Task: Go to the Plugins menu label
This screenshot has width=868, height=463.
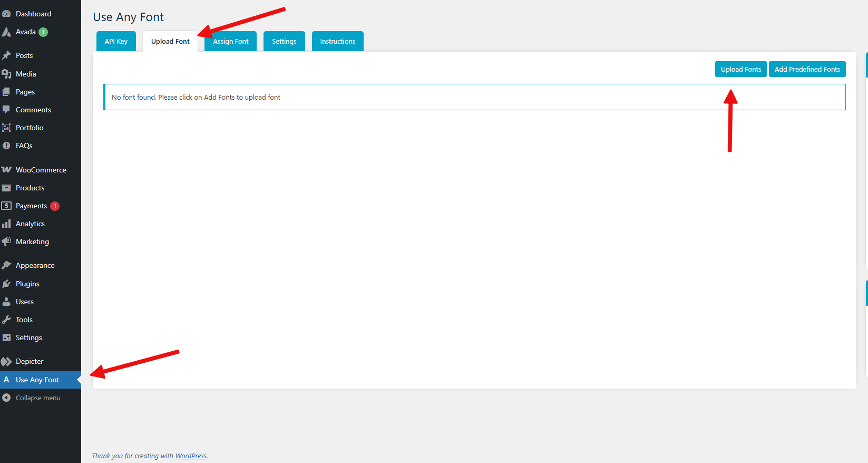Action: [27, 284]
